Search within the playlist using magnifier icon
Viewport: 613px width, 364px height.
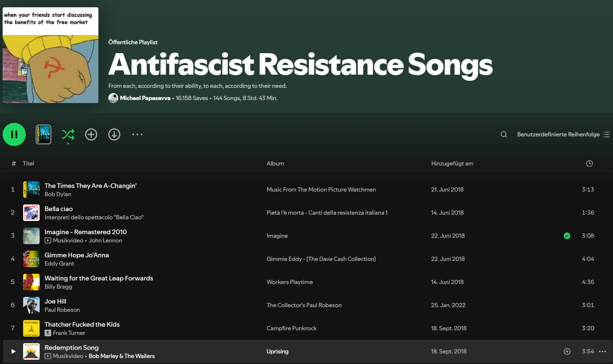coord(504,134)
